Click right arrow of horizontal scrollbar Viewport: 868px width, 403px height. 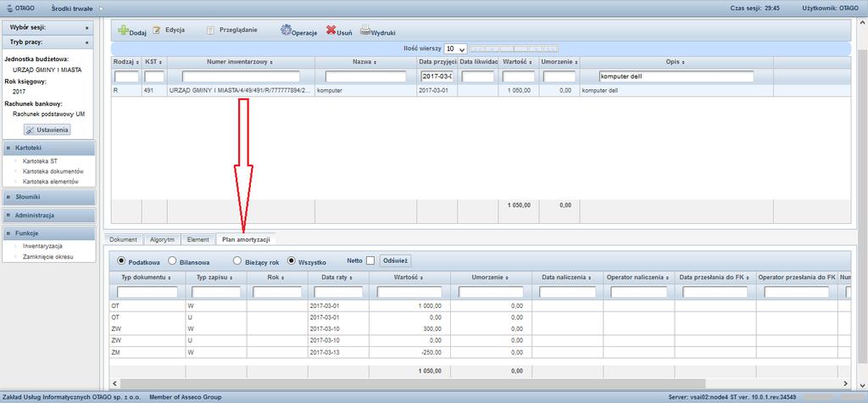(845, 383)
